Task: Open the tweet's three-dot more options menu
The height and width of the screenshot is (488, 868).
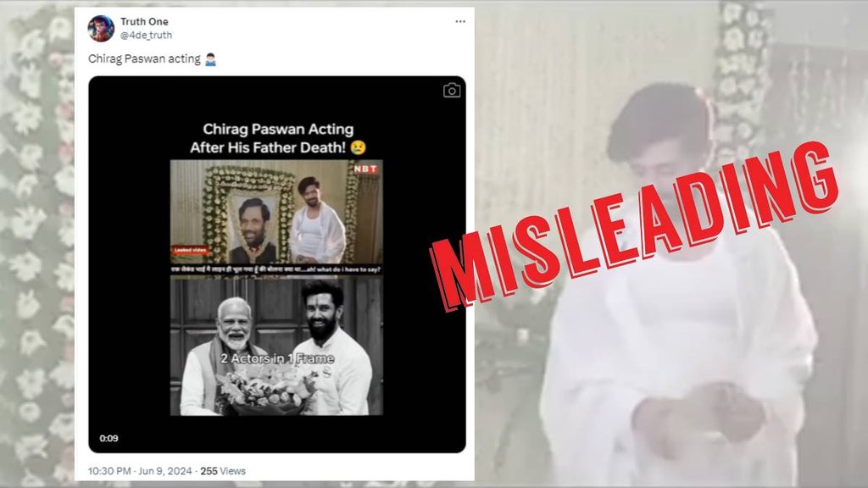Action: (x=460, y=21)
